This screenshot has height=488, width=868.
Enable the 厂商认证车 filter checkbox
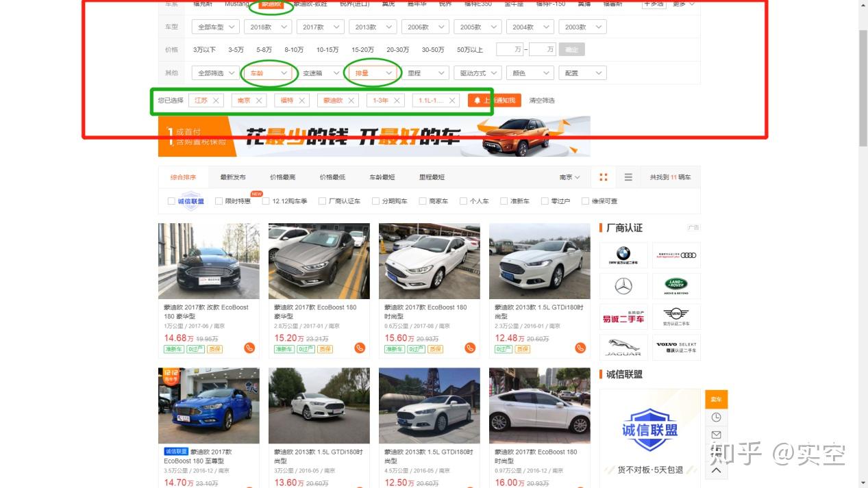point(322,201)
